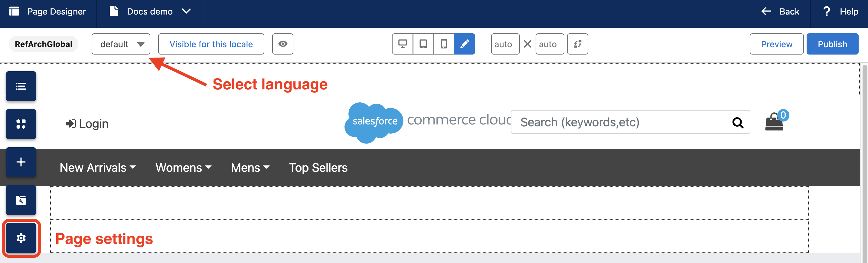868x263 pixels.
Task: Click the viewport width auto field
Action: click(x=505, y=44)
